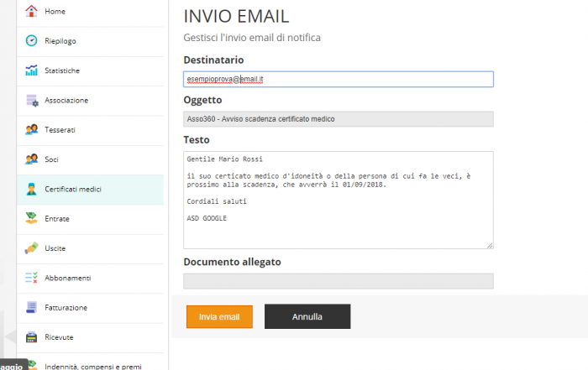The image size is (588, 370).
Task: Click the Ricevute printer icon
Action: (32, 336)
